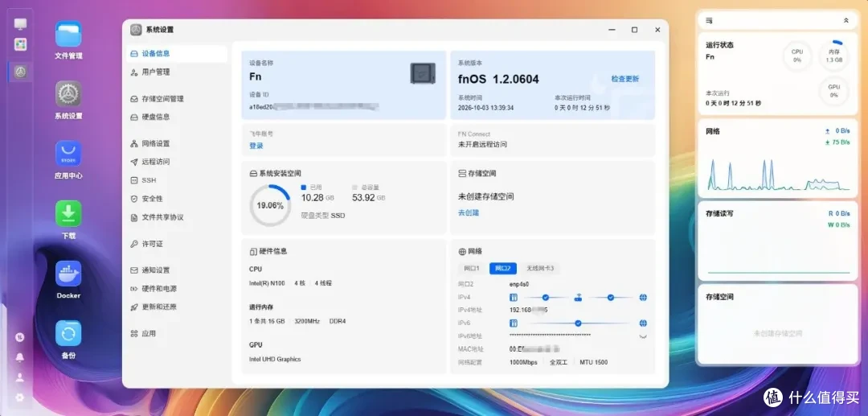Open 硬盘信息 in the sidebar
Image resolution: width=868 pixels, height=416 pixels.
(x=177, y=117)
